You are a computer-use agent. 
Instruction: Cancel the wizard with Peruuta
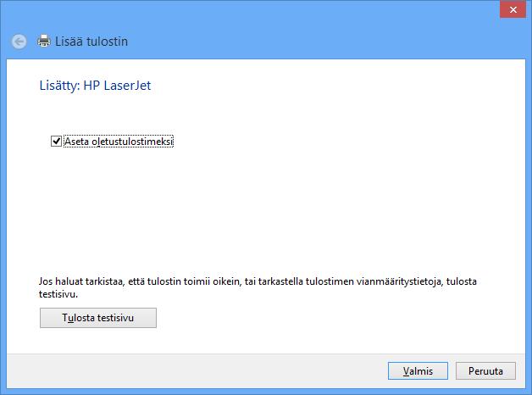485,371
